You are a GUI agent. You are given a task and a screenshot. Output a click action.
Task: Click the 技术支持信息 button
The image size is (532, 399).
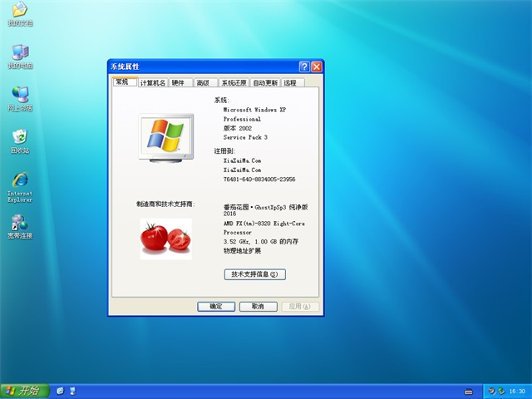pyautogui.click(x=254, y=274)
